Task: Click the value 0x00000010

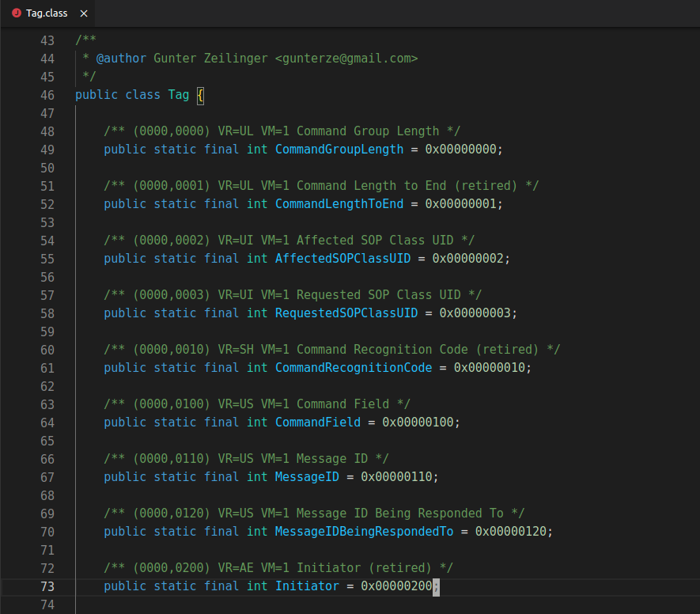Action: [x=490, y=367]
